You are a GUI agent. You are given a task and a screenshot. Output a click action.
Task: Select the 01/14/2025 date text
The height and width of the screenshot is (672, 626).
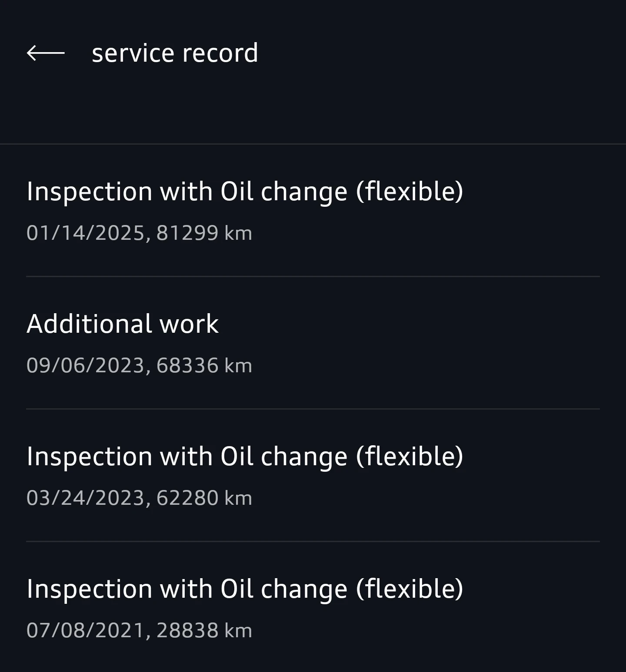pos(85,233)
